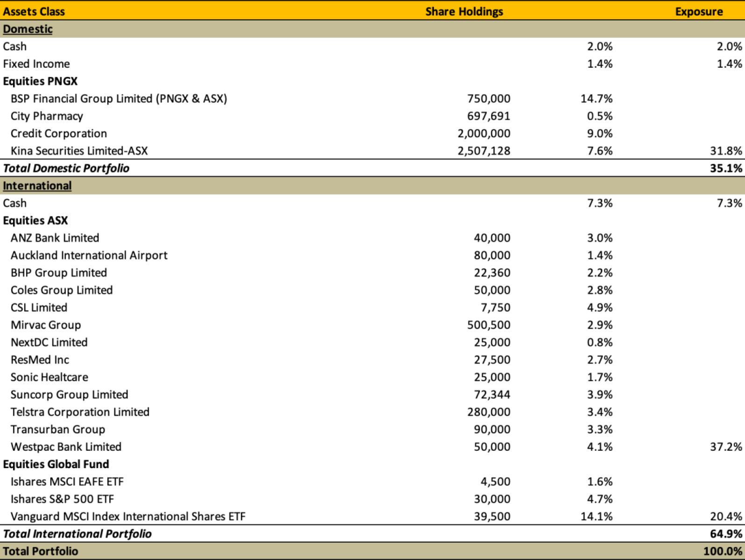745x560 pixels.
Task: Select the 37.2% ASX equities exposure
Action: coord(726,447)
